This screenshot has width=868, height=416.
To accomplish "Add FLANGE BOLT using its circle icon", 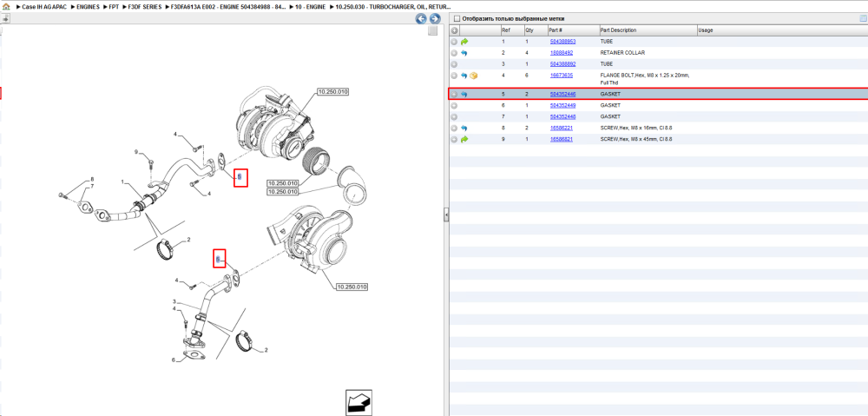I will 454,76.
